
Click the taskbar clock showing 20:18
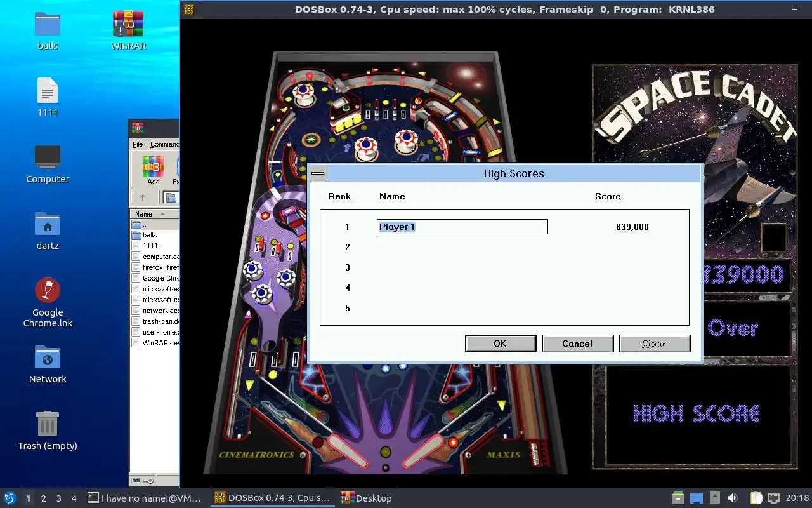(x=797, y=498)
